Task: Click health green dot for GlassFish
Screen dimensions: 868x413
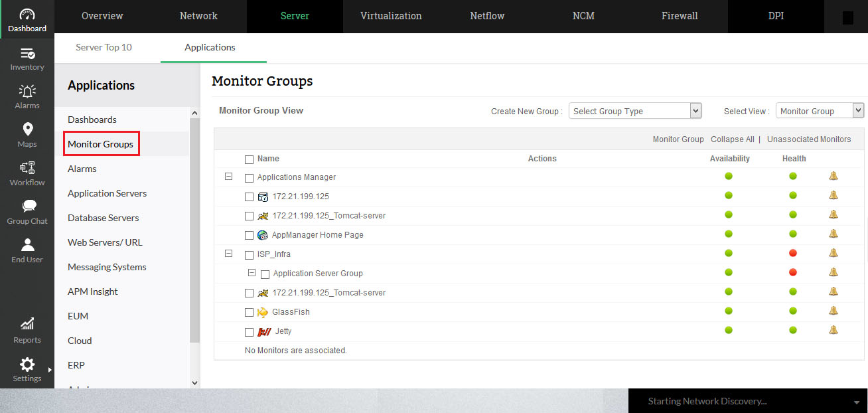Action: pos(793,311)
